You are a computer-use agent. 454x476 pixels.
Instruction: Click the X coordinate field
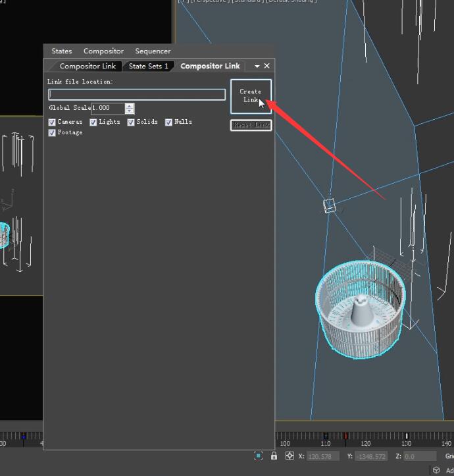pos(323,456)
